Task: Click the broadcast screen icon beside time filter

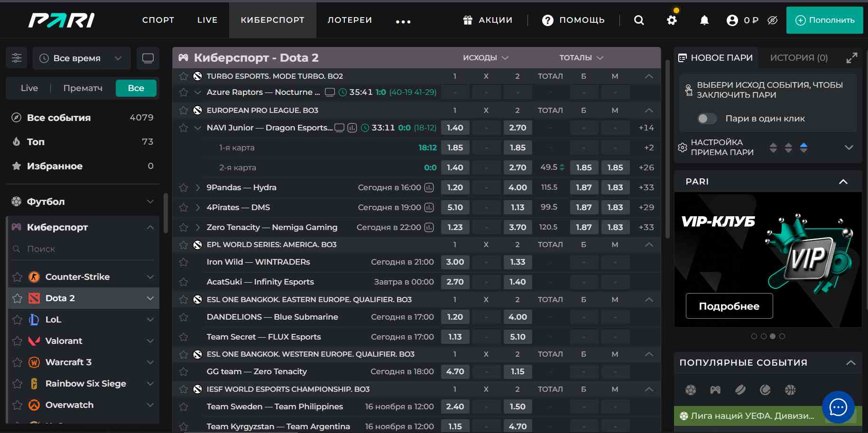Action: tap(148, 58)
